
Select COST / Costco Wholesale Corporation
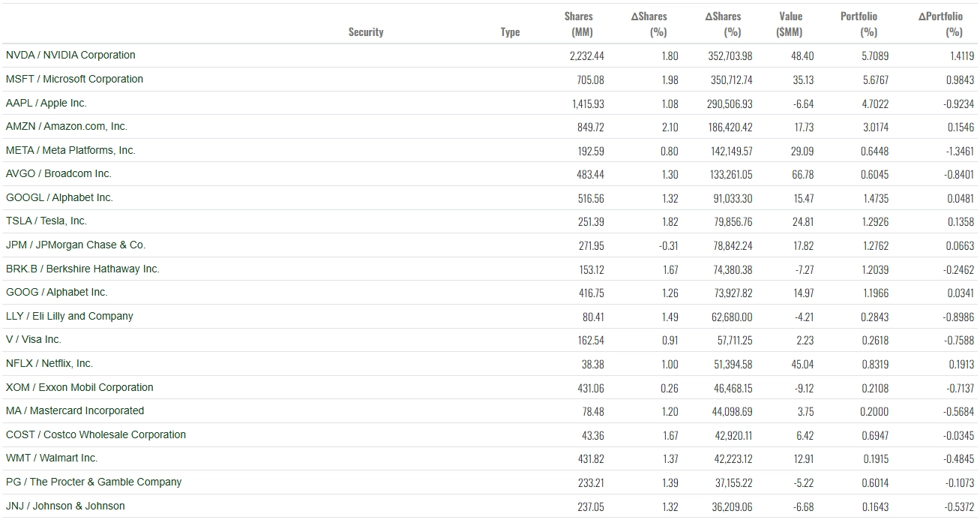(96, 434)
